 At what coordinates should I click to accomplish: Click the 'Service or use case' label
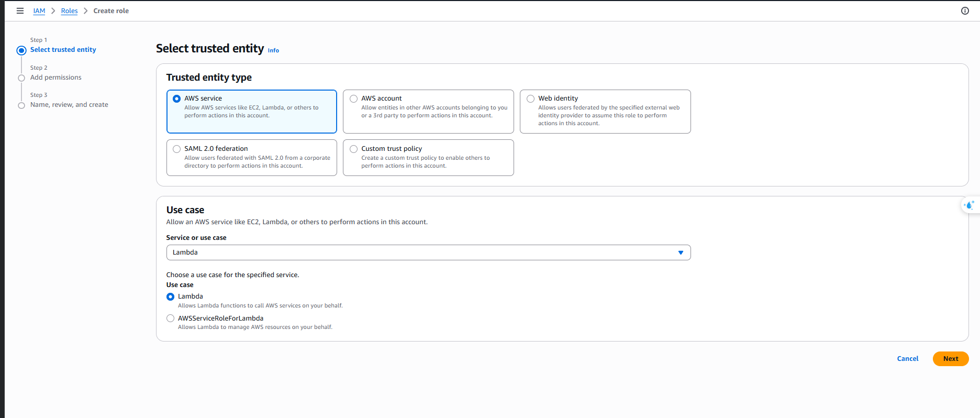(x=196, y=238)
